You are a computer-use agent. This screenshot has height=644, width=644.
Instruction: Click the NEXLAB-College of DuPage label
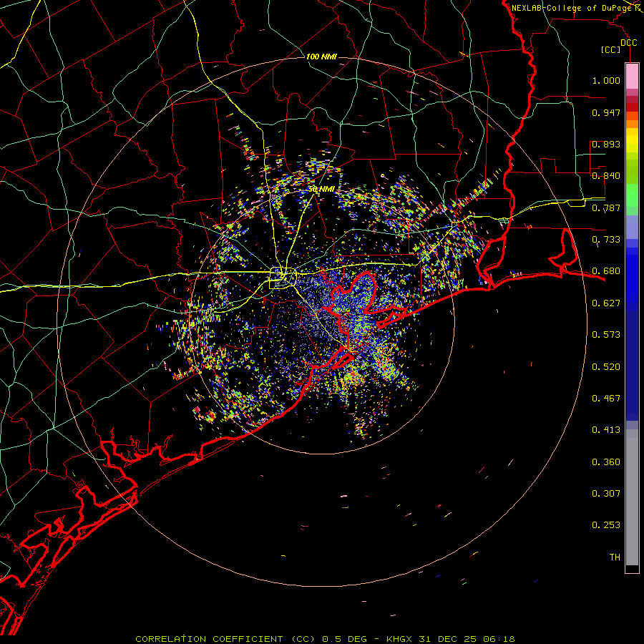coord(572,8)
